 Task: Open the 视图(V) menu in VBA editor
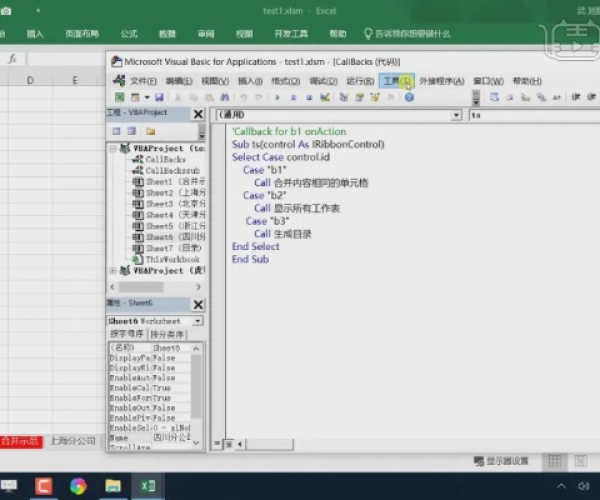[x=215, y=81]
